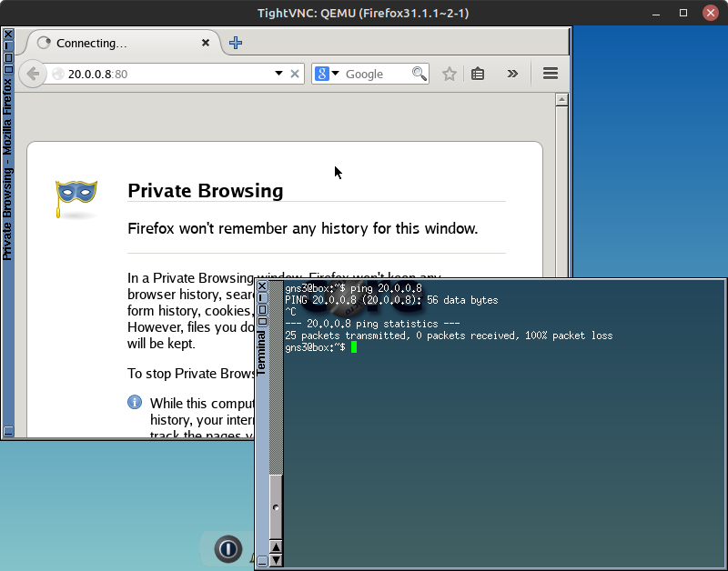Click the Private Browsing heading

[x=206, y=191]
